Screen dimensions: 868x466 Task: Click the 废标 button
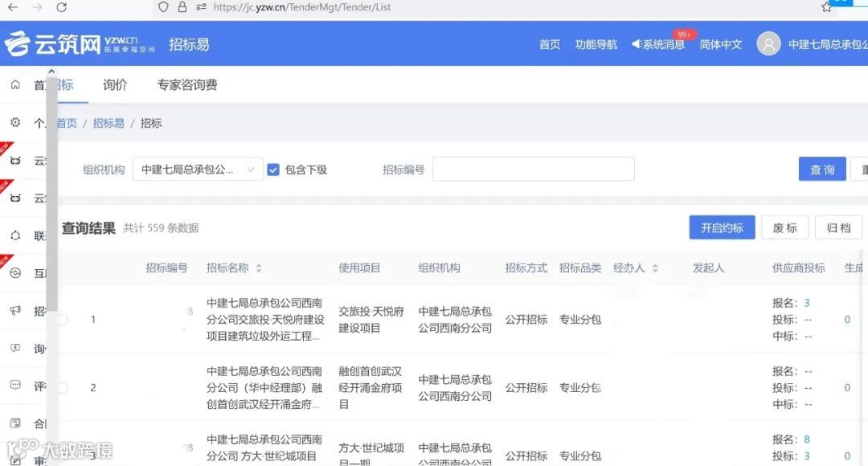(785, 227)
